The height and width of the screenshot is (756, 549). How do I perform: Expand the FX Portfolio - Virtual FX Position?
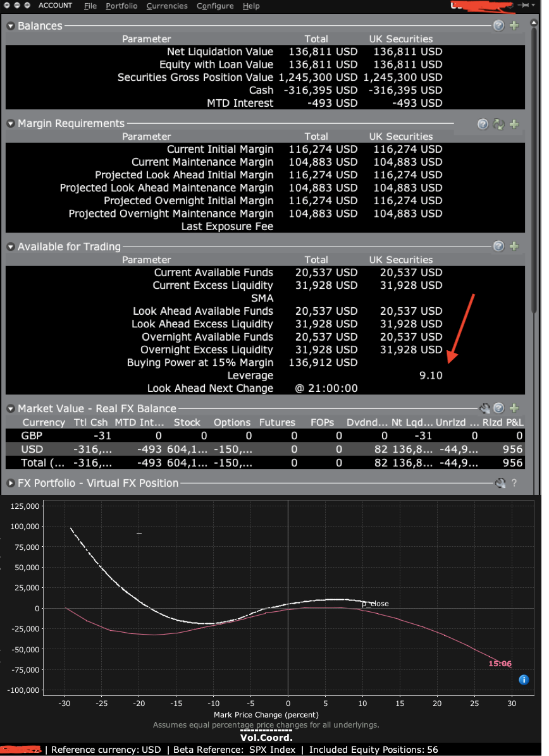pos(10,483)
